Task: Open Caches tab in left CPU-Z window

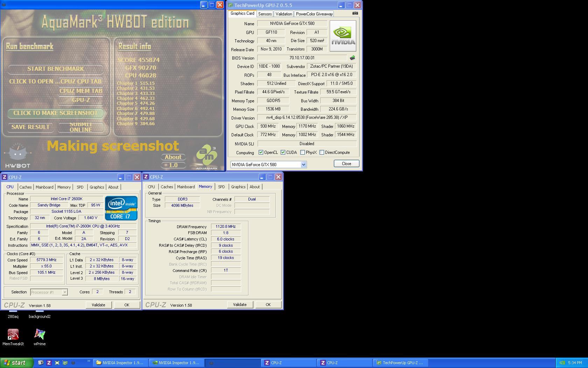Action: pyautogui.click(x=25, y=187)
